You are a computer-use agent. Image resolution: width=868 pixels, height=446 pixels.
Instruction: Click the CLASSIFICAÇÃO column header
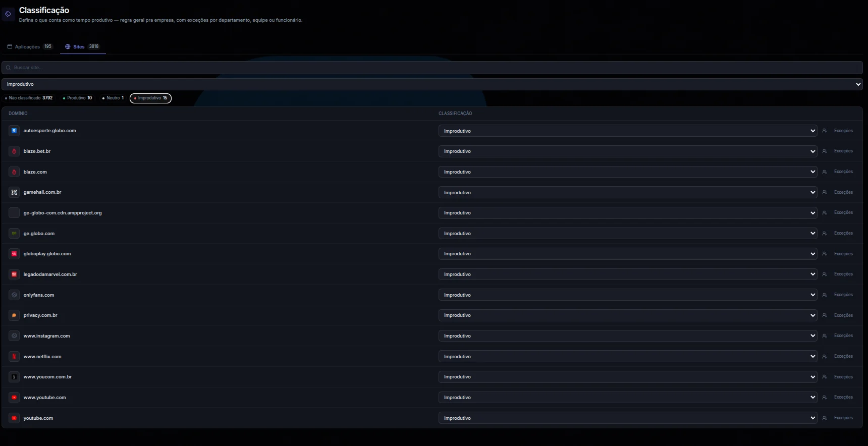pyautogui.click(x=455, y=114)
